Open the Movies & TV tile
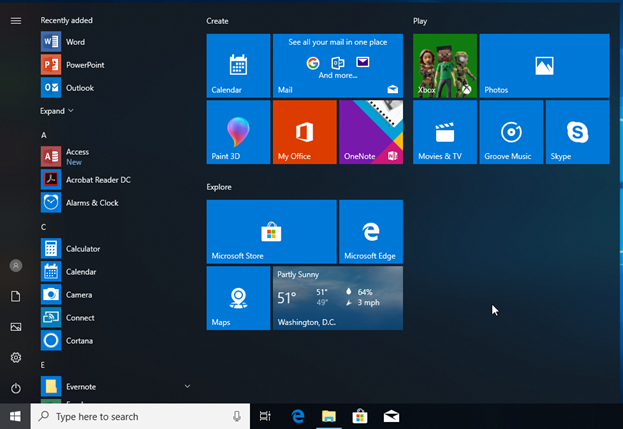Viewport: 623px width, 429px height. (x=445, y=132)
